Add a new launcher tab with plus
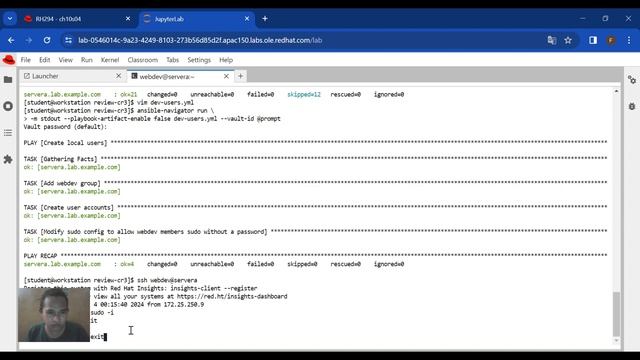 tap(240, 76)
